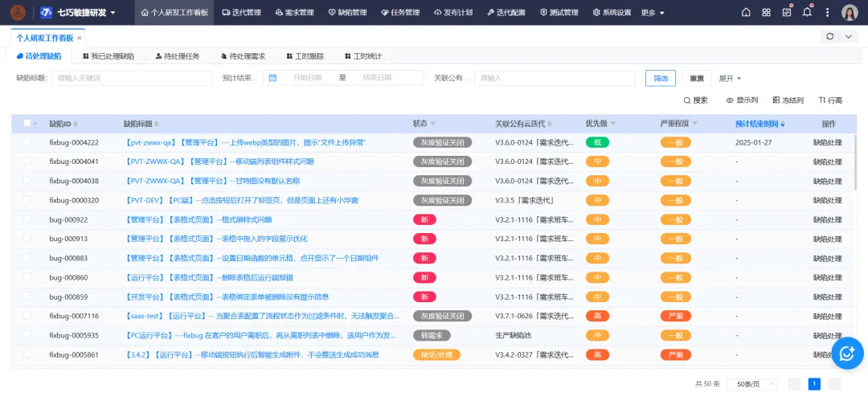Screen dimensions: 868x397
Task: Open the floating AI chat assistant
Action: click(x=846, y=352)
